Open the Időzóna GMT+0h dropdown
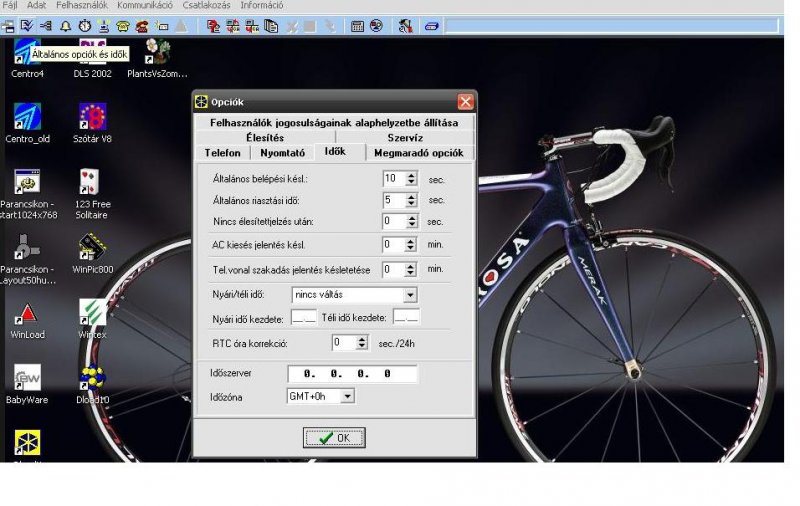 point(347,396)
